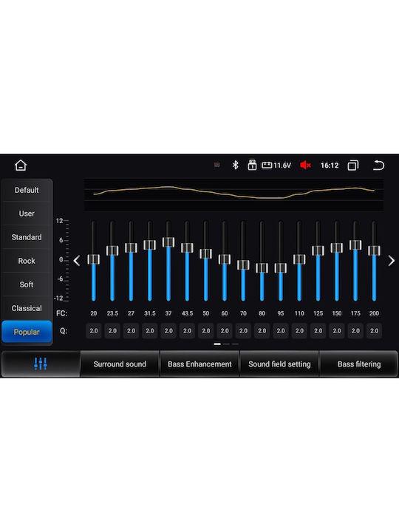Viewport: 399px width, 532px height.
Task: Open the equalizer sliders tab icon
Action: click(x=41, y=364)
